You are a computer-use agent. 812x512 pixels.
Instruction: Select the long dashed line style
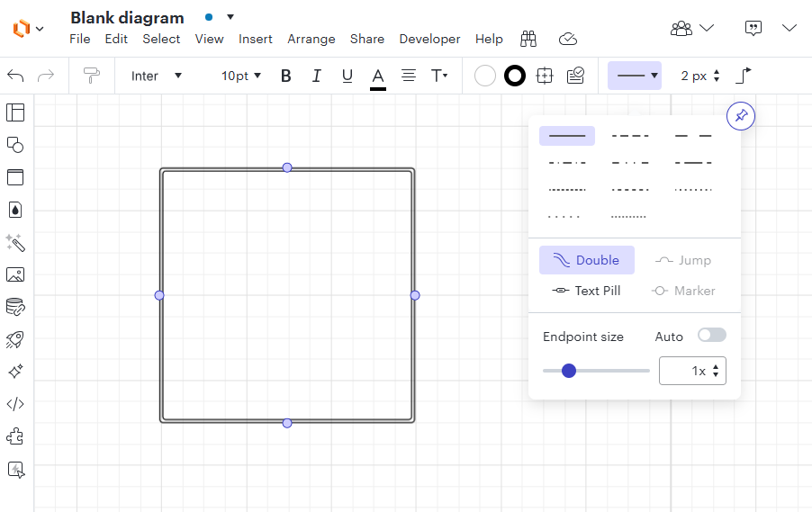coord(693,136)
